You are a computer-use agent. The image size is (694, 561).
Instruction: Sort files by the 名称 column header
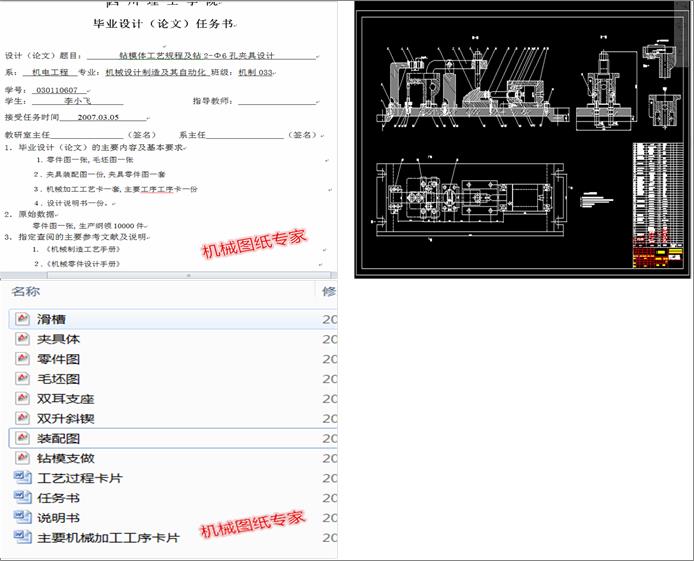26,291
